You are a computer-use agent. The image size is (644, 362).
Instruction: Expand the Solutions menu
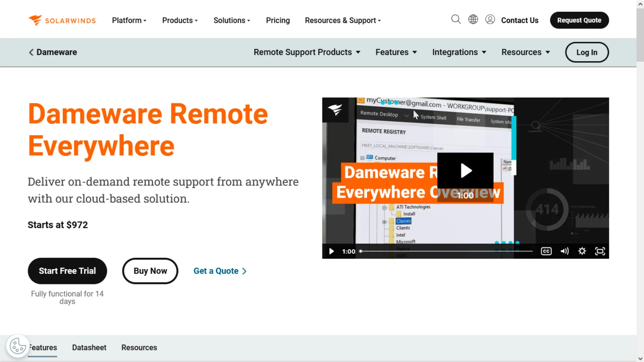tap(232, 20)
